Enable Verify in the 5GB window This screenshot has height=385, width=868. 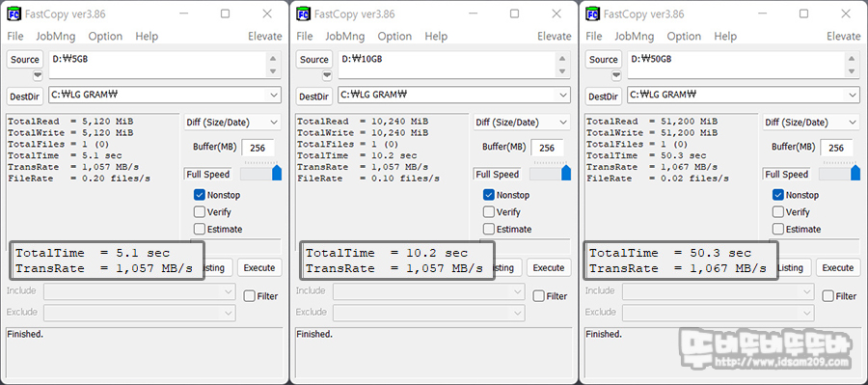200,211
